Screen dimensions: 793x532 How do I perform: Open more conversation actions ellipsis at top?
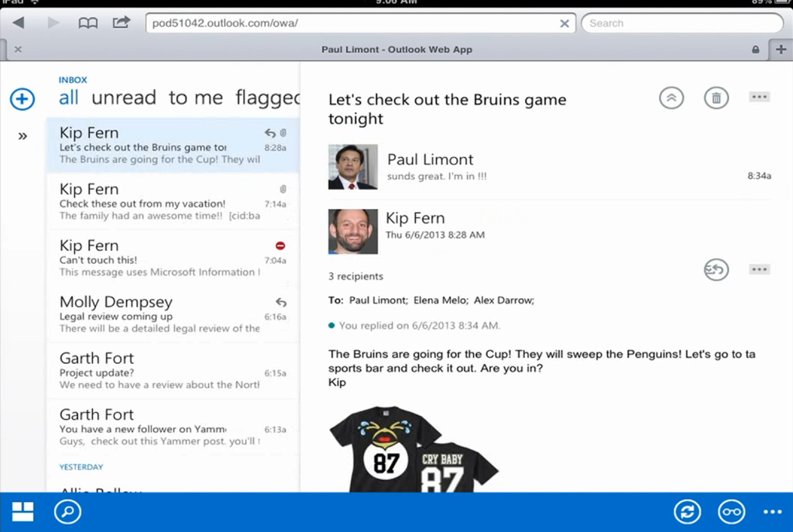coord(759,97)
